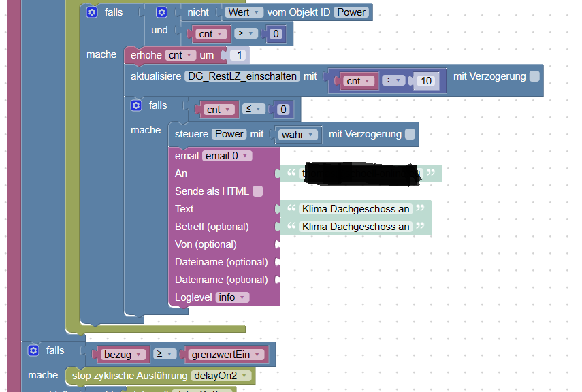The height and width of the screenshot is (392, 582).
Task: Change the ÷ arithmetic operator dropdown
Action: pos(393,80)
